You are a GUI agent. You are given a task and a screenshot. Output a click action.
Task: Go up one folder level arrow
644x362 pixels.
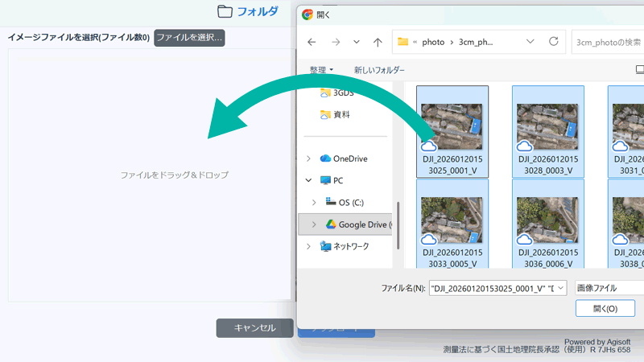(x=378, y=42)
